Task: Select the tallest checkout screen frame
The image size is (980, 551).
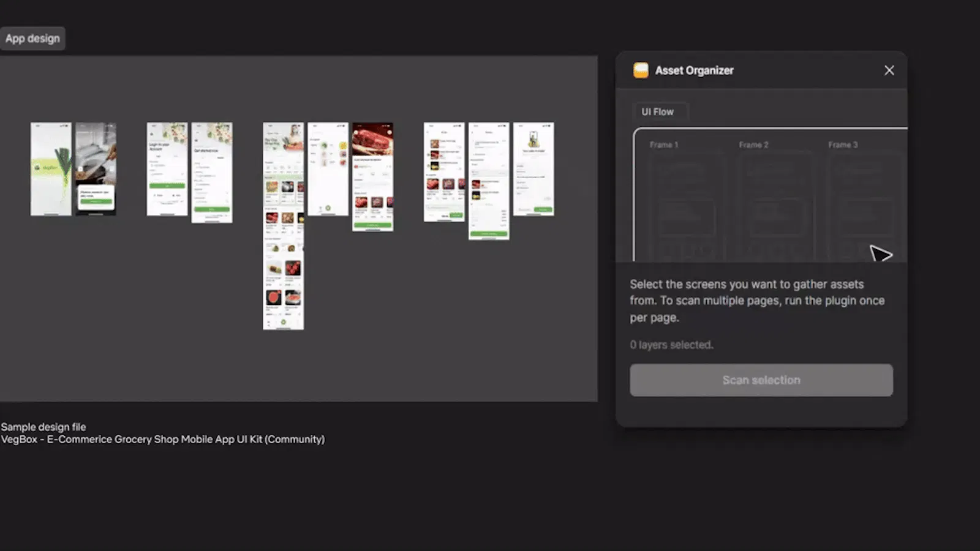Action: [x=489, y=181]
